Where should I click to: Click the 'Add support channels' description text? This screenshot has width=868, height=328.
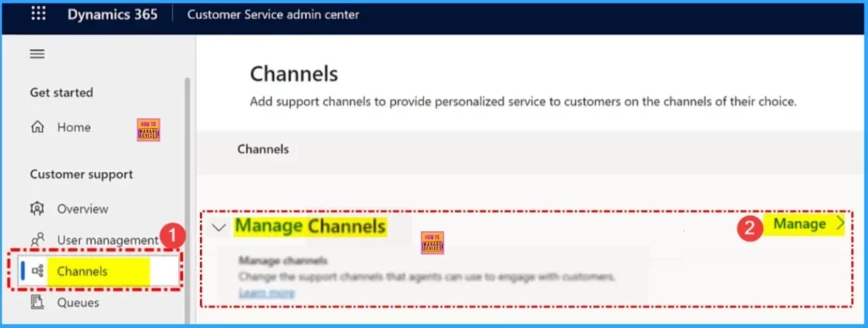523,103
